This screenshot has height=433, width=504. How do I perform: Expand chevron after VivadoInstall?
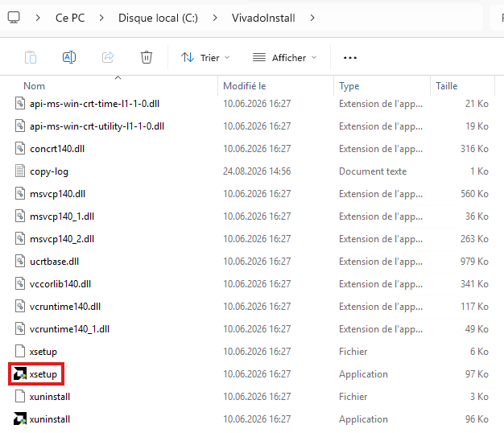tap(312, 18)
